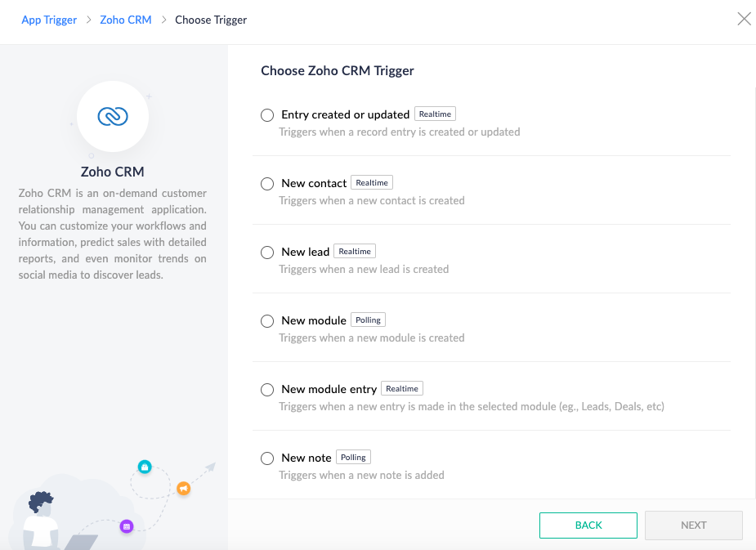Click the teal shopping bag icon

point(145,467)
